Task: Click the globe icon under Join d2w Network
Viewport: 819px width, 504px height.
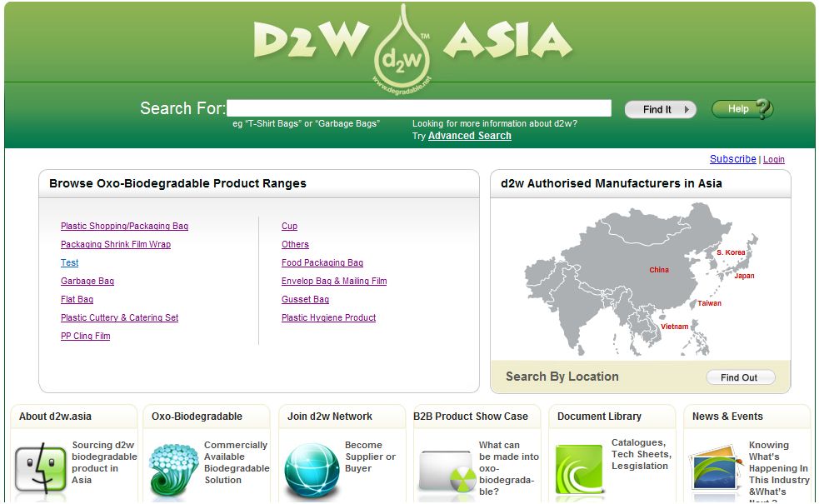Action: coord(312,470)
